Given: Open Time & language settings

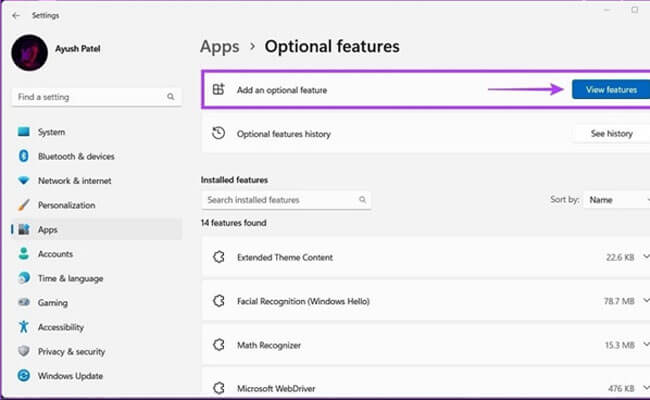Looking at the screenshot, I should 70,279.
